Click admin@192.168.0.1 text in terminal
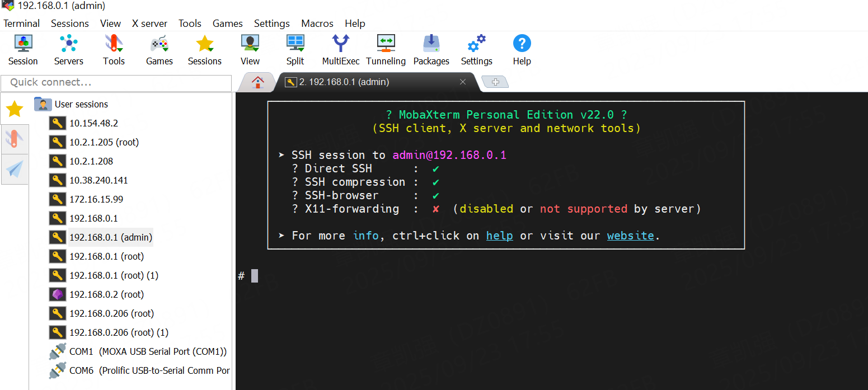The height and width of the screenshot is (390, 868). (x=449, y=155)
